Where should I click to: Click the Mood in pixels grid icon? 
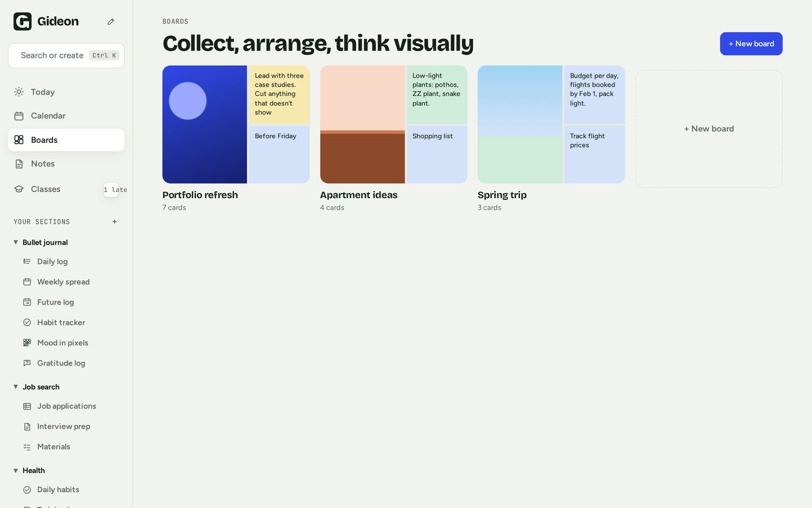point(27,343)
